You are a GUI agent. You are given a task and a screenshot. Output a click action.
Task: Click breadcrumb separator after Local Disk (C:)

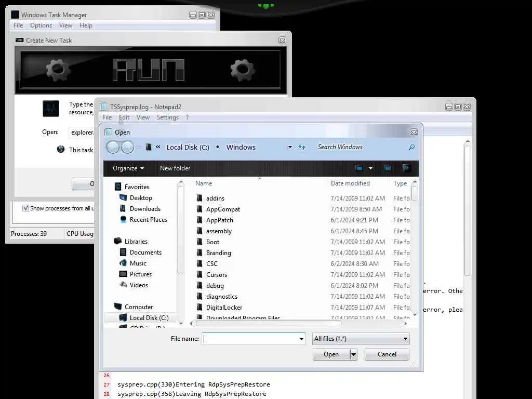coord(218,147)
